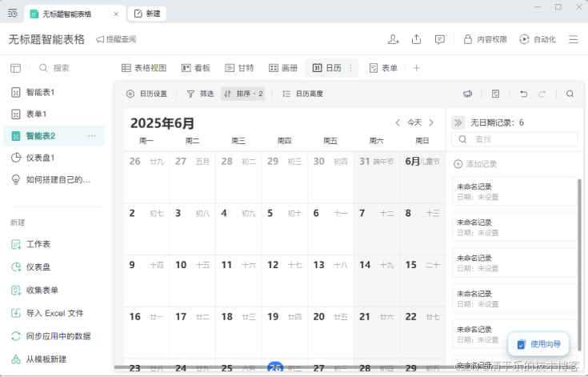Switch to 看板 view tab
This screenshot has height=377, width=588.
coord(196,68)
